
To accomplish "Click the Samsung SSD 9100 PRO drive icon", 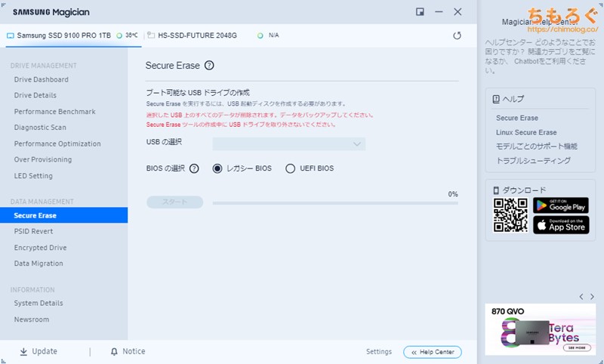I will coord(11,35).
